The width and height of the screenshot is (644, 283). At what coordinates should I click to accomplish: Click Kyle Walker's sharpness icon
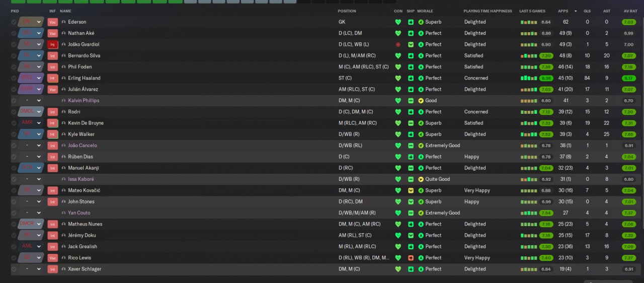[411, 134]
